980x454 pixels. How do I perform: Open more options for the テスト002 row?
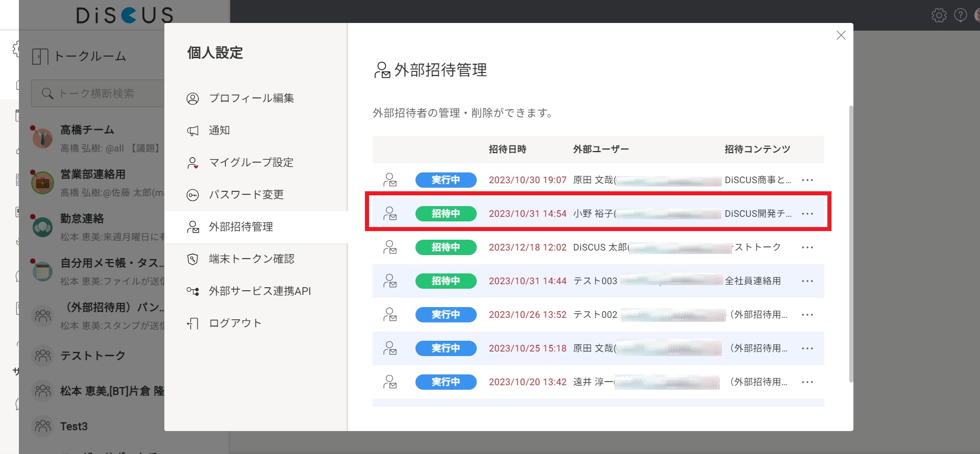[807, 315]
